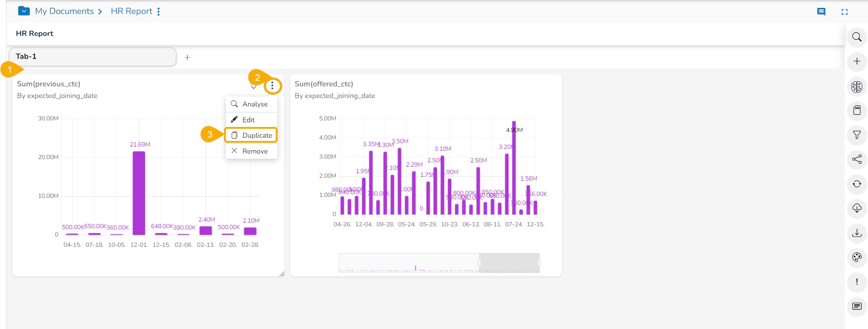
Task: Go to My Documents breadcrumb
Action: point(64,11)
